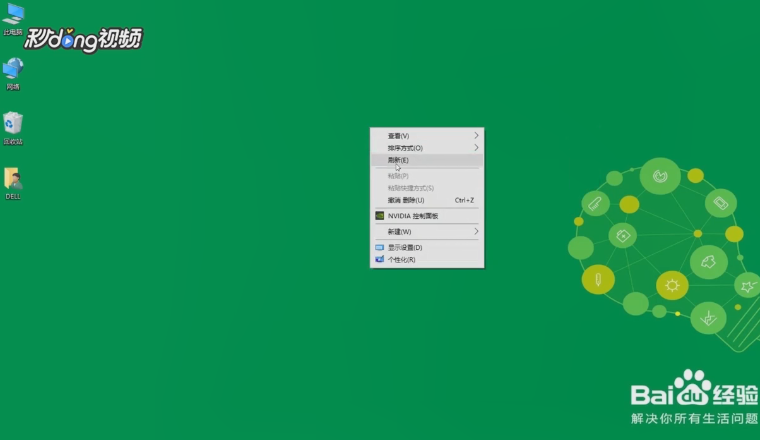Select the DELL user folder icon
Viewport: 760px width, 440px height.
pos(13,183)
